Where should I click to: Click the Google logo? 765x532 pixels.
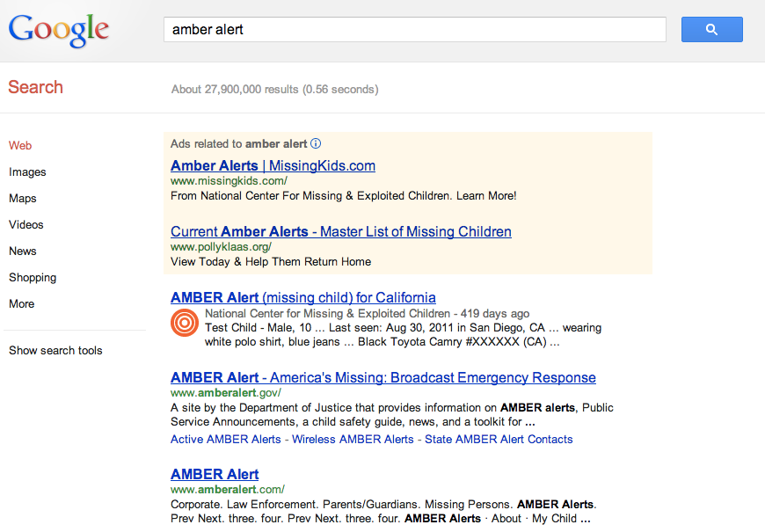59,30
